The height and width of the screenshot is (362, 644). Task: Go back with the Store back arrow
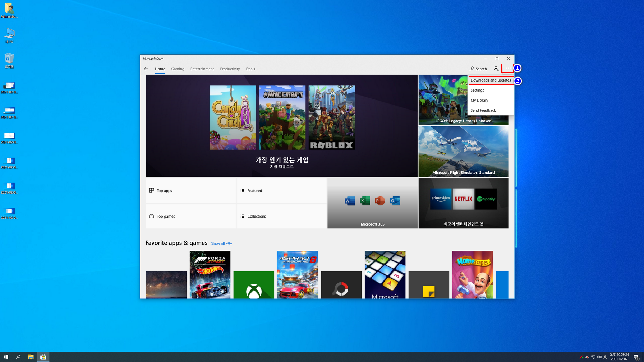pos(146,69)
